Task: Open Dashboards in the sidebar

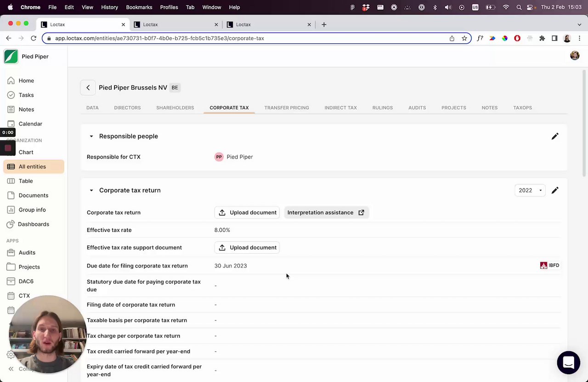Action: tap(33, 224)
